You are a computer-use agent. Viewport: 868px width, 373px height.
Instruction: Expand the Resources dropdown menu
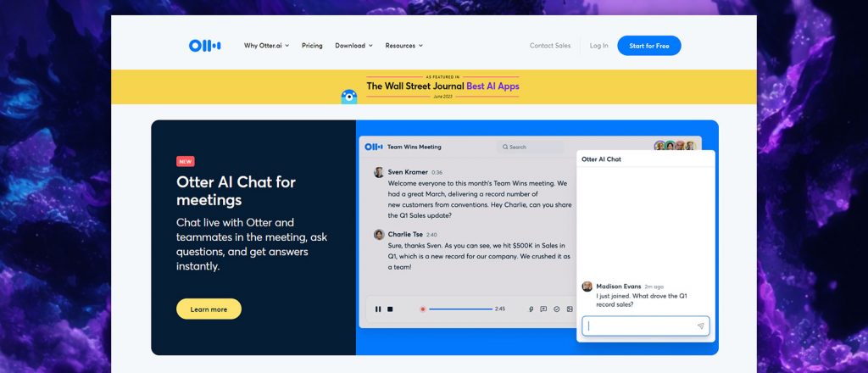click(404, 46)
